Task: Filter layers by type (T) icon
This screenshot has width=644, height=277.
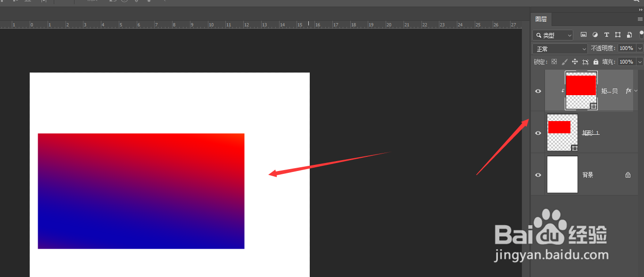Action: [x=606, y=35]
